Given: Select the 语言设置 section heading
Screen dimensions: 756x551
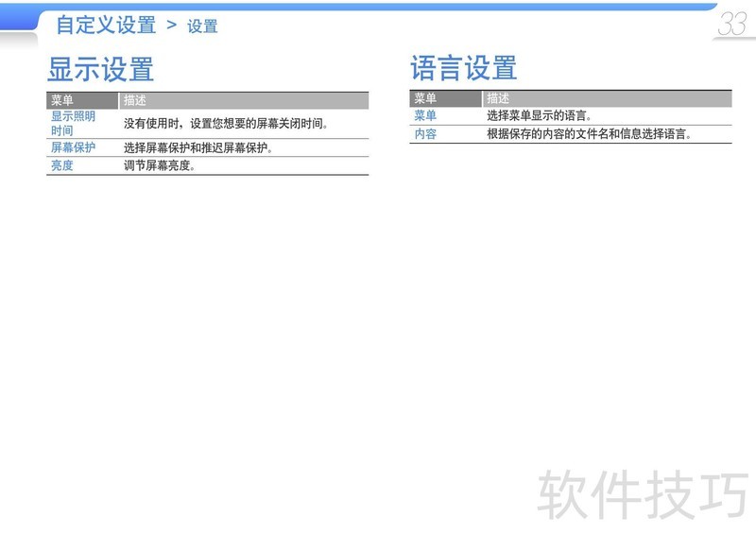Looking at the screenshot, I should click(x=463, y=69).
